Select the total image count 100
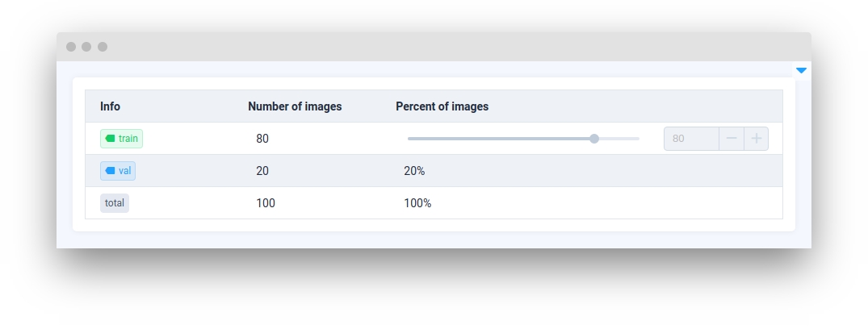 coord(266,203)
